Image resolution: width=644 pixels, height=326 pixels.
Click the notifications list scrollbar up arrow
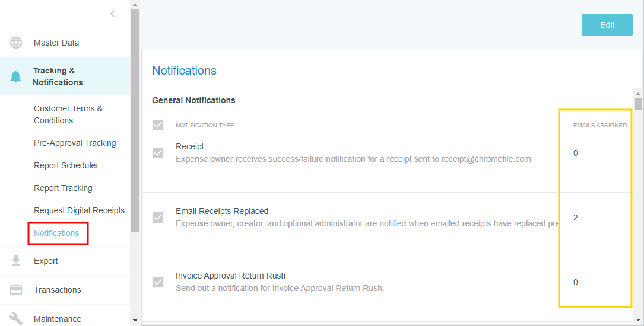coord(638,94)
